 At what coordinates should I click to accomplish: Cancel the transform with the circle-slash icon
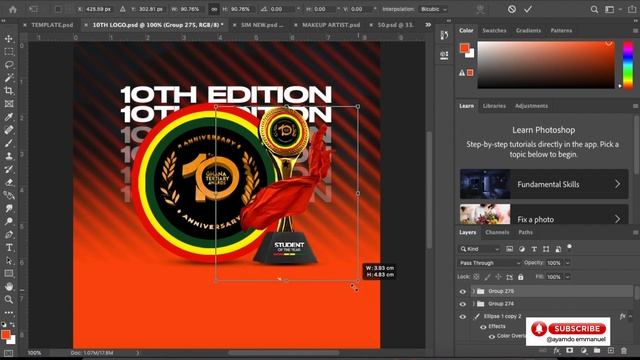[x=512, y=9]
